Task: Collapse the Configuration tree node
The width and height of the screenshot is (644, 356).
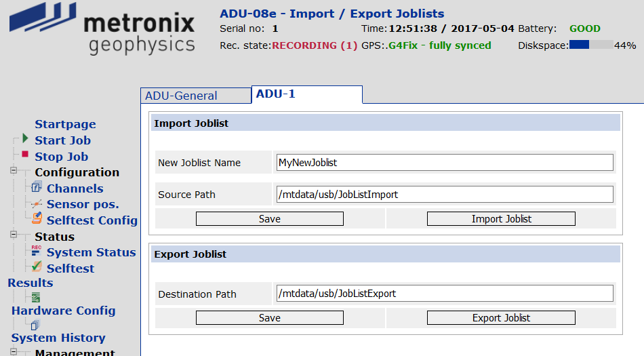Action: pos(14,170)
